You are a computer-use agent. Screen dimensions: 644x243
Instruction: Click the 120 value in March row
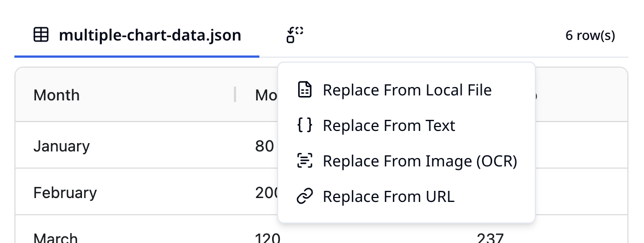[x=268, y=238]
